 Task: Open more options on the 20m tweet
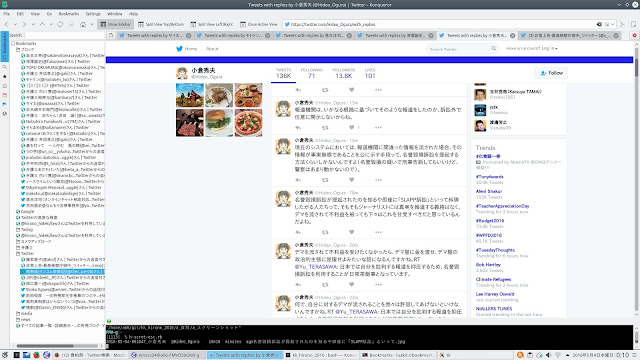(x=378, y=284)
